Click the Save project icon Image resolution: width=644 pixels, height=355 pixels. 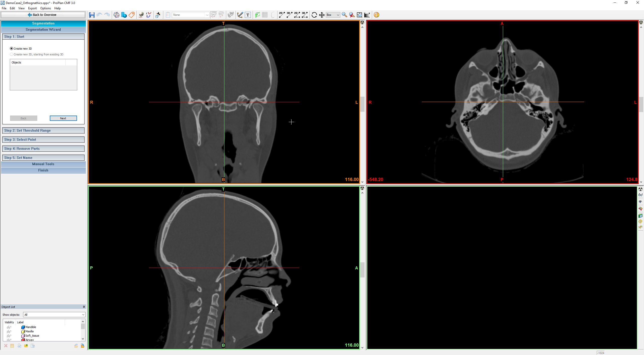click(x=92, y=15)
